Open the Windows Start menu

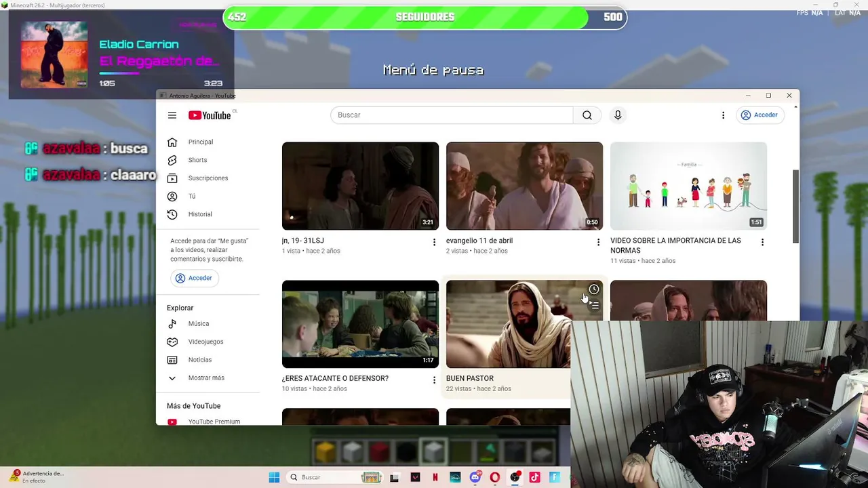pos(274,477)
